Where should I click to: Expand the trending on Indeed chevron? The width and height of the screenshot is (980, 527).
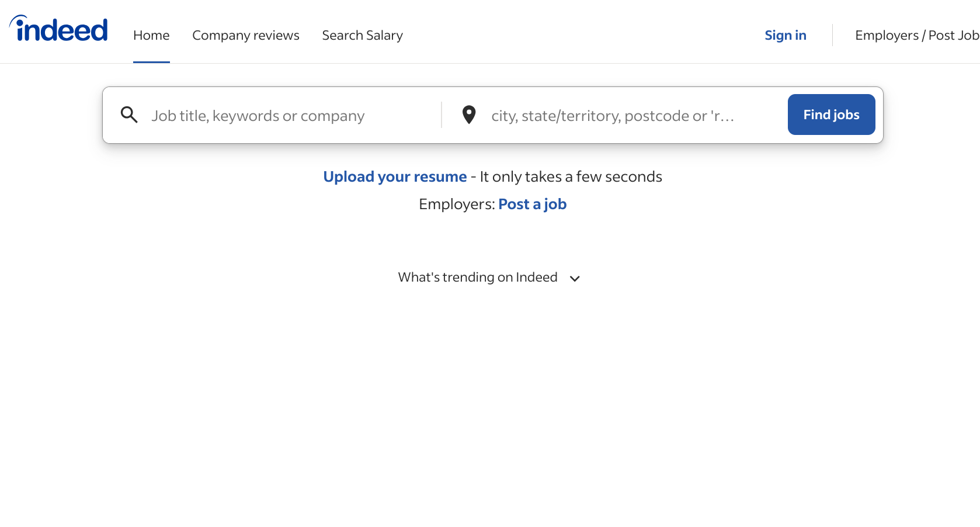pyautogui.click(x=575, y=279)
